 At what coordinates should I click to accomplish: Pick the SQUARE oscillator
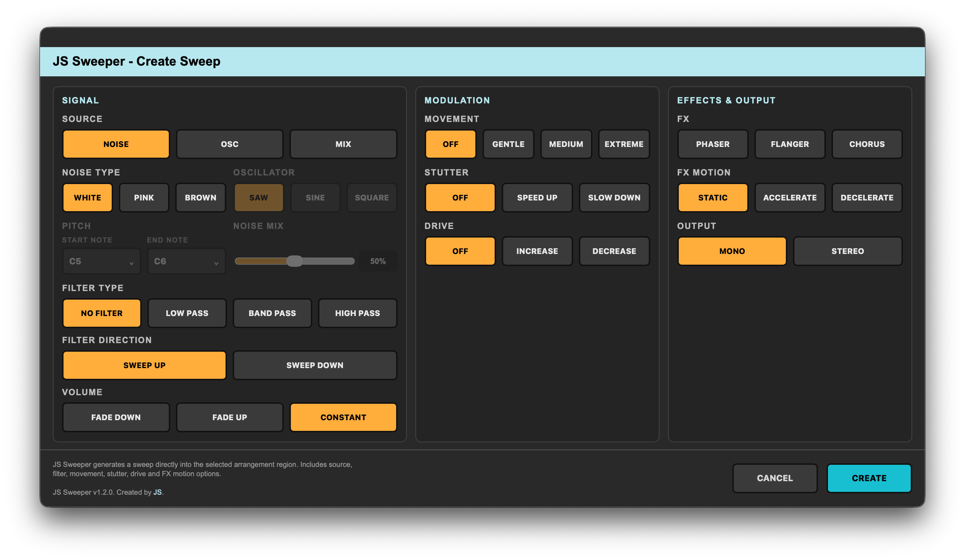[x=372, y=198]
